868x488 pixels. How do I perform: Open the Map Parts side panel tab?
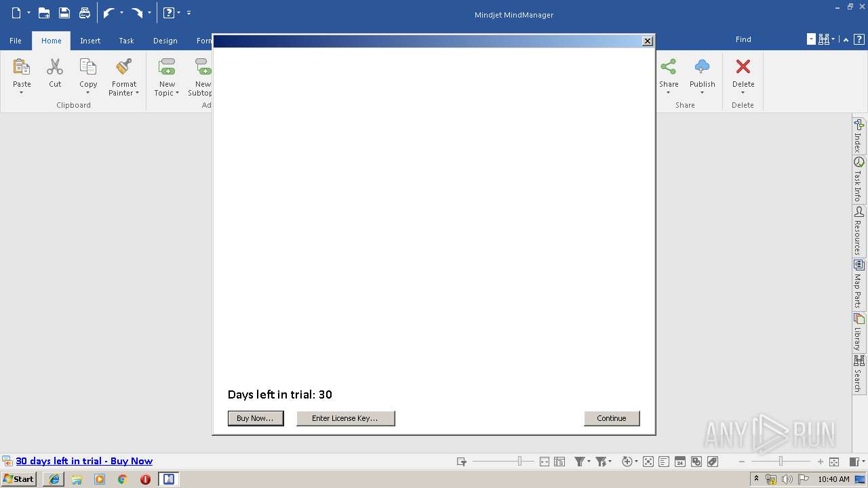click(859, 284)
